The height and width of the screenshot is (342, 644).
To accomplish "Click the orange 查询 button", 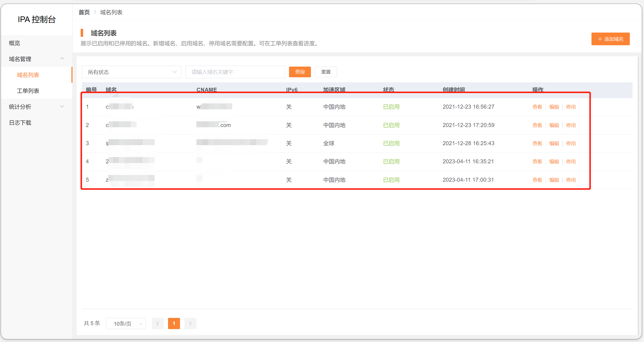I will point(299,72).
